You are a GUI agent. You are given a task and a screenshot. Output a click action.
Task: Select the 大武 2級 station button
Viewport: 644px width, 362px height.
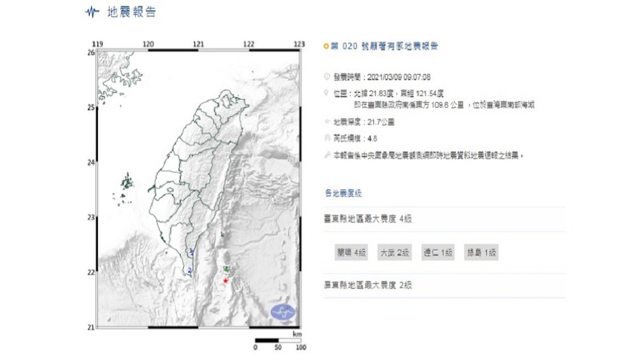[395, 253]
